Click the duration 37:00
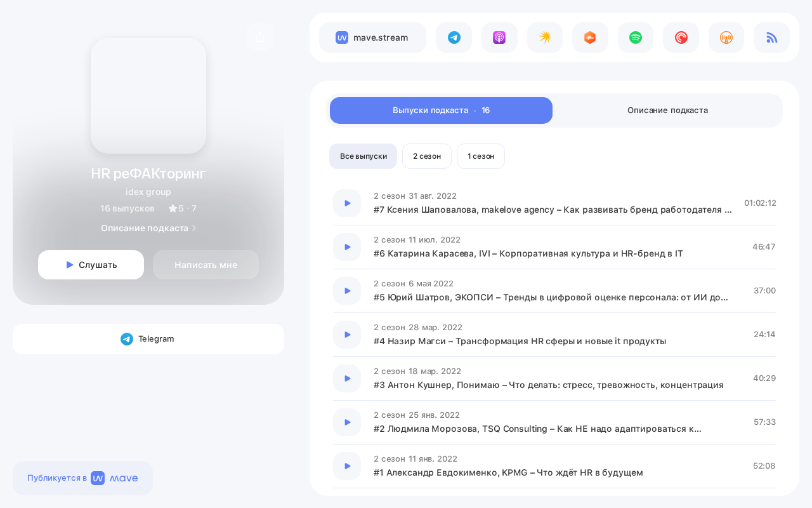The width and height of the screenshot is (812, 508). pos(764,291)
